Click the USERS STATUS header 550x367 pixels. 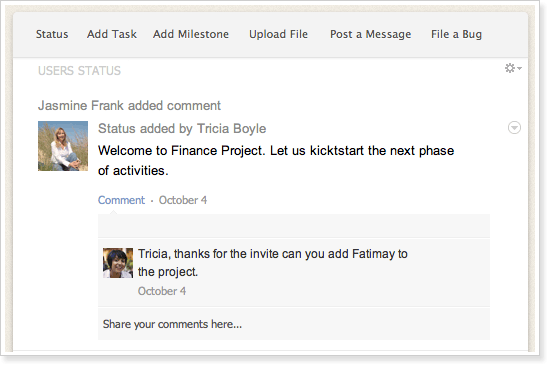click(x=79, y=71)
